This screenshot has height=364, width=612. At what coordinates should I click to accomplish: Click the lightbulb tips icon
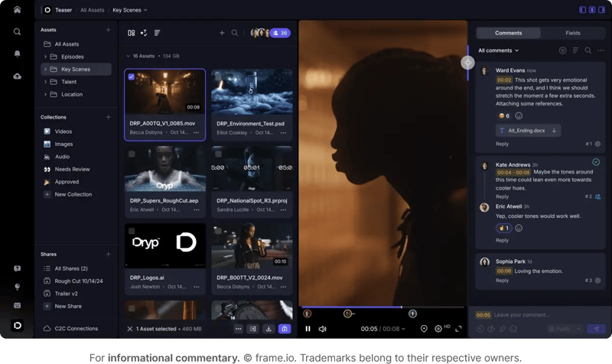pos(17,287)
